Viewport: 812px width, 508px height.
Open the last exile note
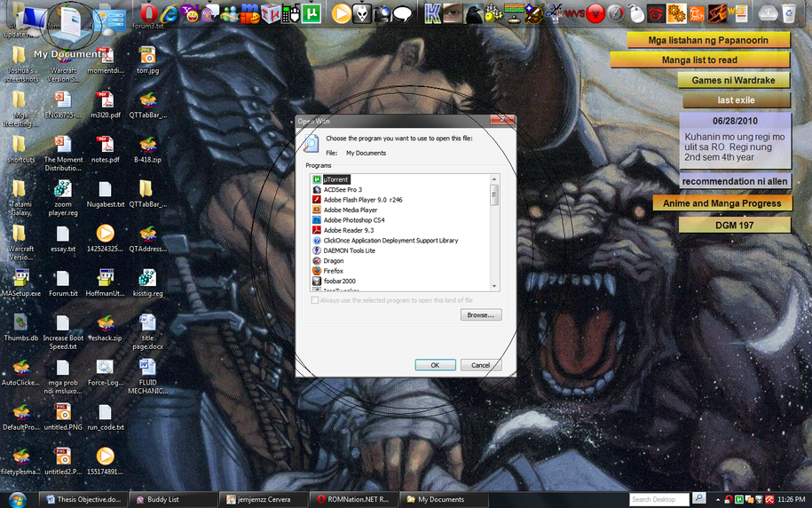pyautogui.click(x=736, y=100)
